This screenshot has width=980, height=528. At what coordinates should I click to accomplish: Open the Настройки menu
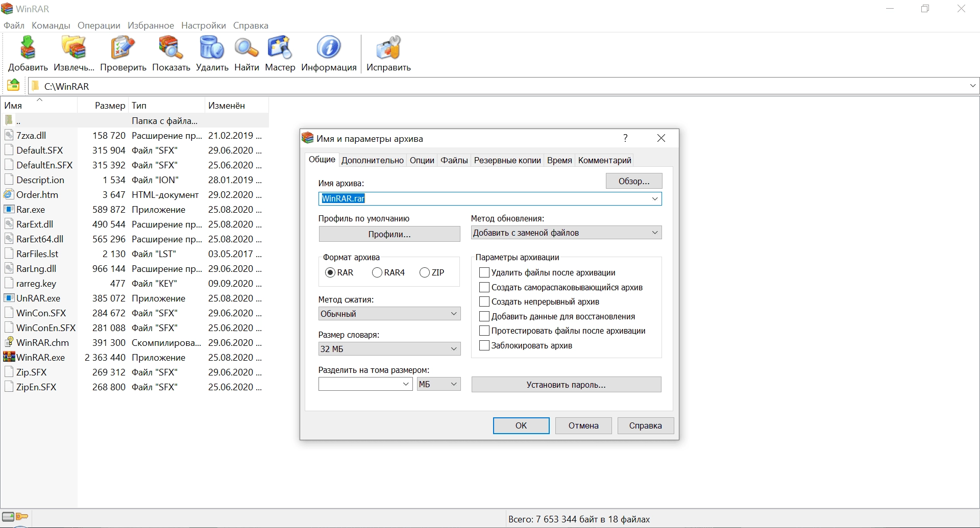tap(204, 25)
